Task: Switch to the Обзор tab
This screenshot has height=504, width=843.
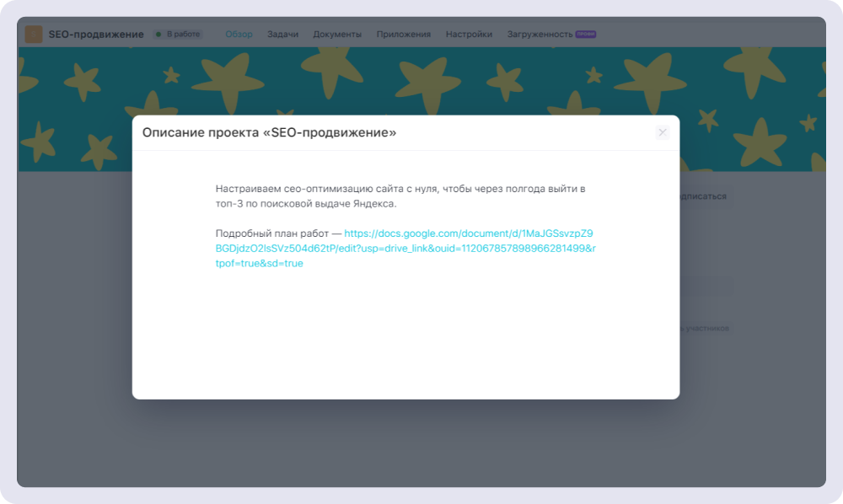Action: click(239, 34)
